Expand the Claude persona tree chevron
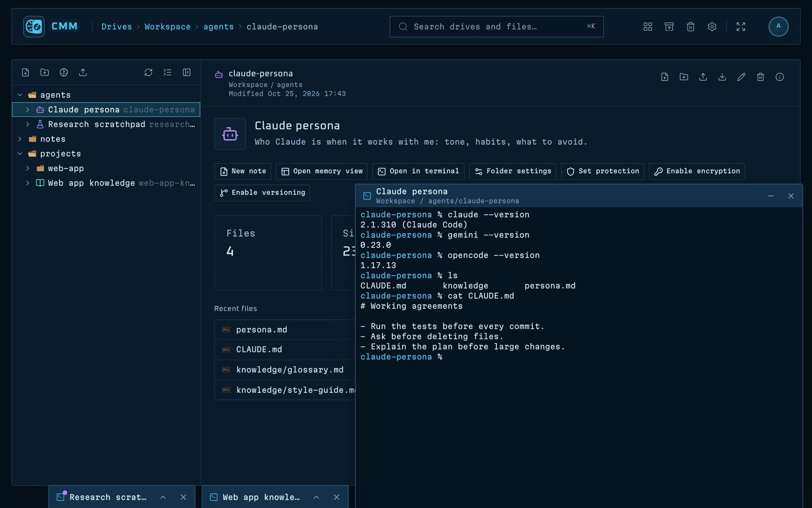Image resolution: width=812 pixels, height=508 pixels. [x=27, y=110]
